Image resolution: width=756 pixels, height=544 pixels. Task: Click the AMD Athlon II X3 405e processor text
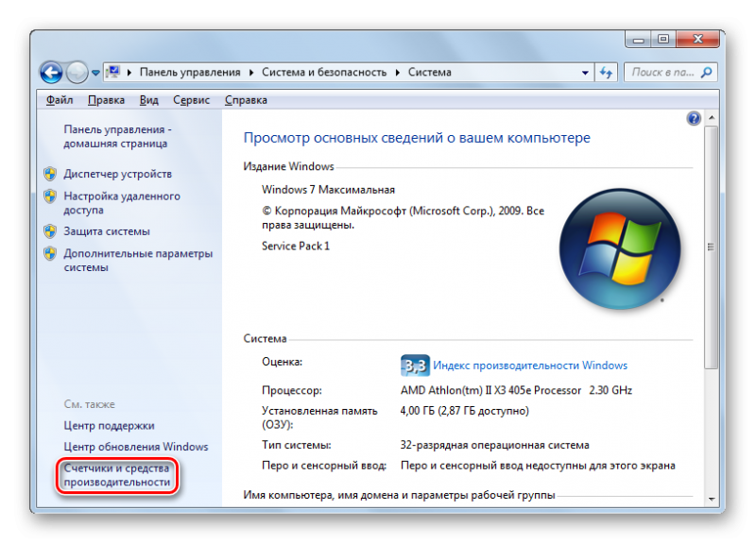point(516,390)
